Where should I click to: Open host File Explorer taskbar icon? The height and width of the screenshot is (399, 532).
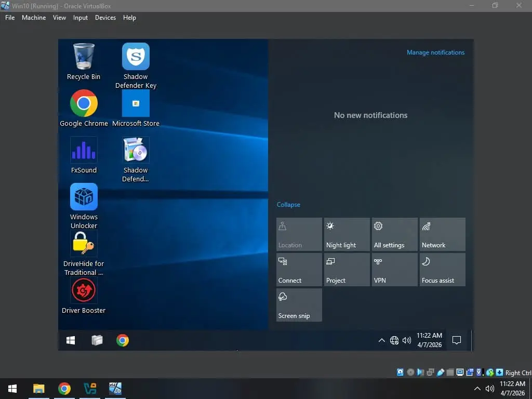tap(38, 389)
